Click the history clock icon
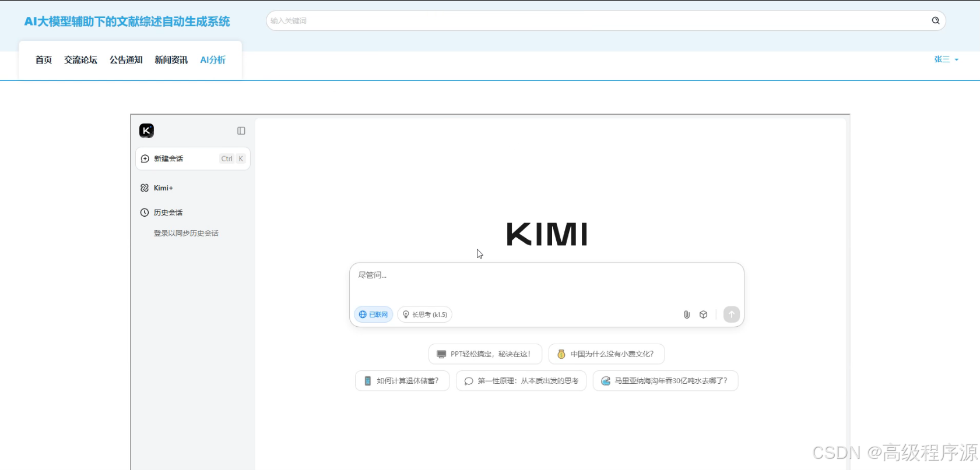Image resolution: width=980 pixels, height=470 pixels. (145, 213)
